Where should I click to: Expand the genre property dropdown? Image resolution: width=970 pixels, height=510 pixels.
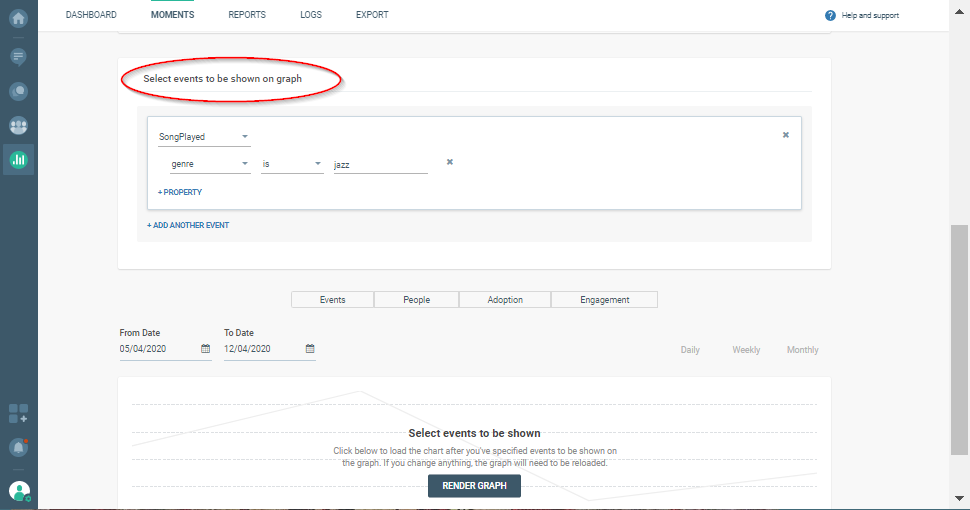[x=210, y=164]
